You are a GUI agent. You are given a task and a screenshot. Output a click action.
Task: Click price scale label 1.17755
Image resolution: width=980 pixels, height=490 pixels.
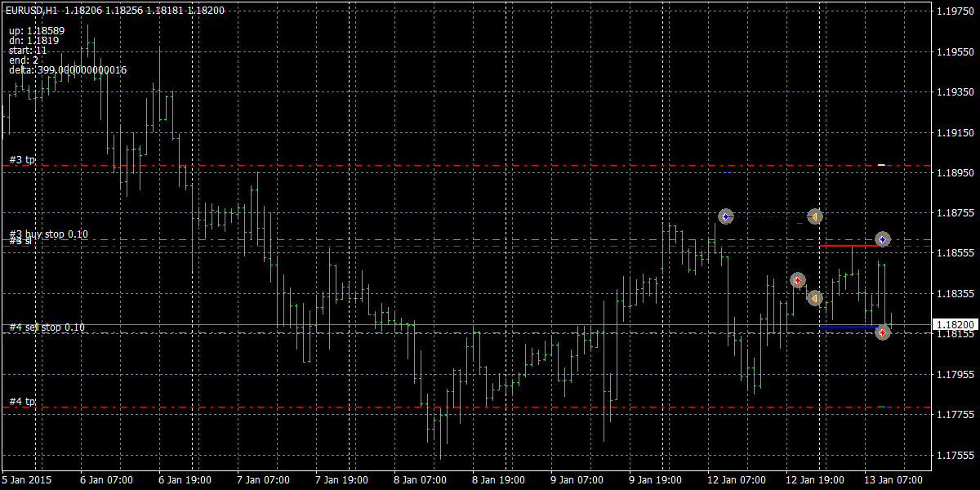pyautogui.click(x=955, y=415)
